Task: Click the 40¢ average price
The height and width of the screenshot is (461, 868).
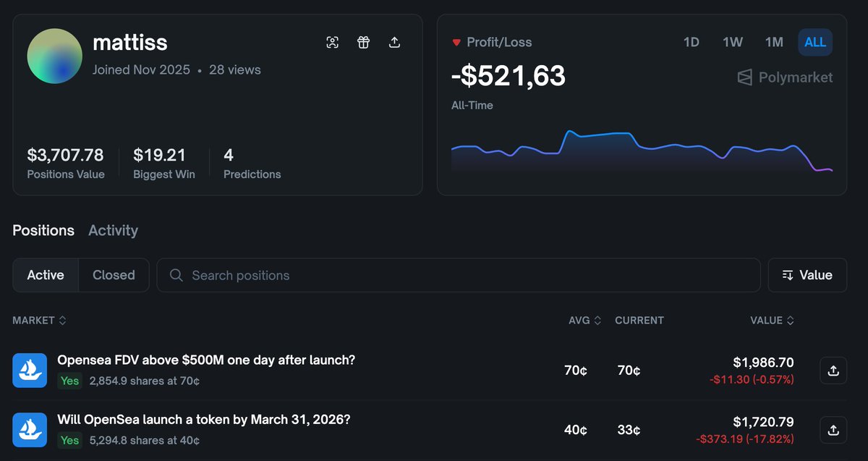Action: [576, 430]
